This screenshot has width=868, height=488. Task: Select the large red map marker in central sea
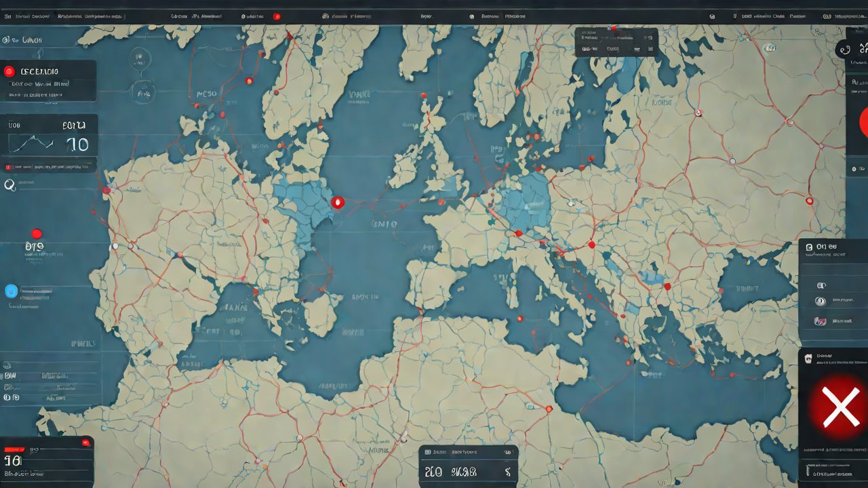338,201
